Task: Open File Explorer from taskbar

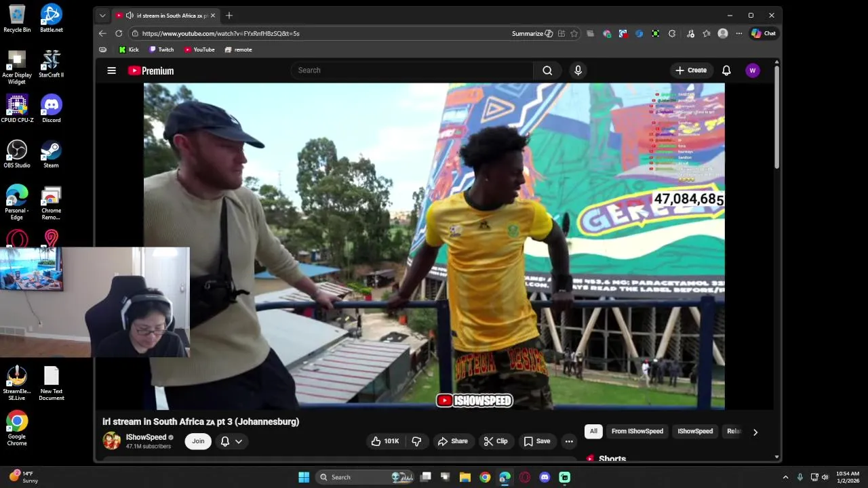Action: pos(465,477)
